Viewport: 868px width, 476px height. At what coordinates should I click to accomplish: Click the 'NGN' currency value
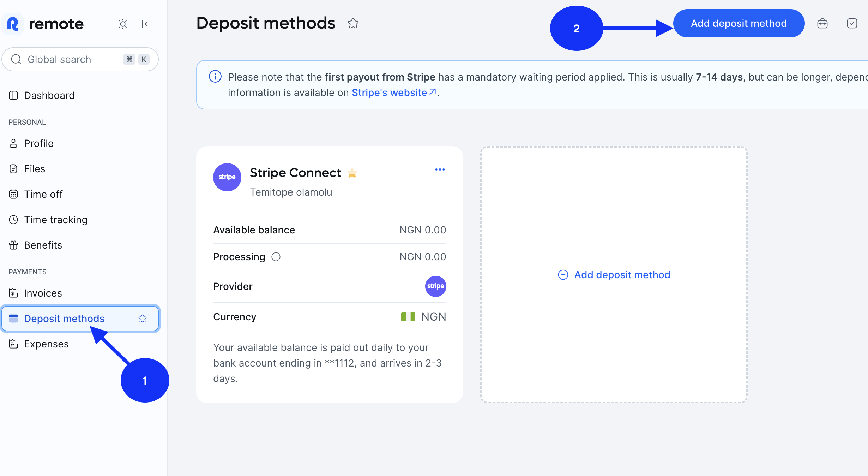point(434,317)
